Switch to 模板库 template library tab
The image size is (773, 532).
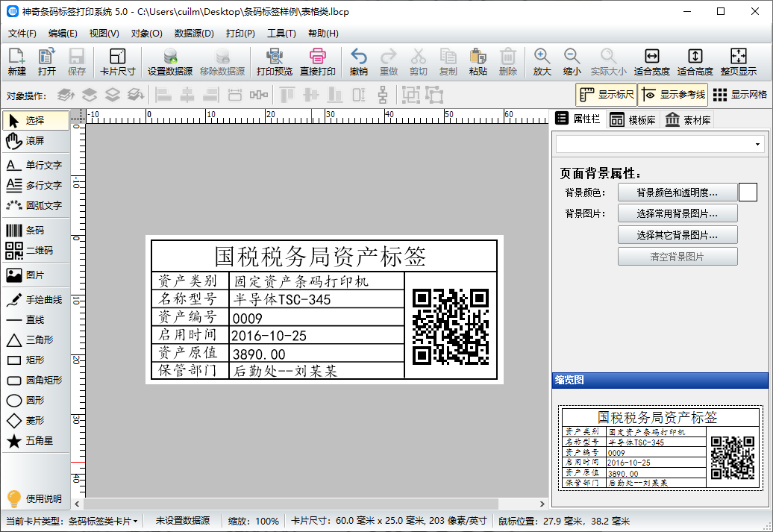[x=633, y=120]
